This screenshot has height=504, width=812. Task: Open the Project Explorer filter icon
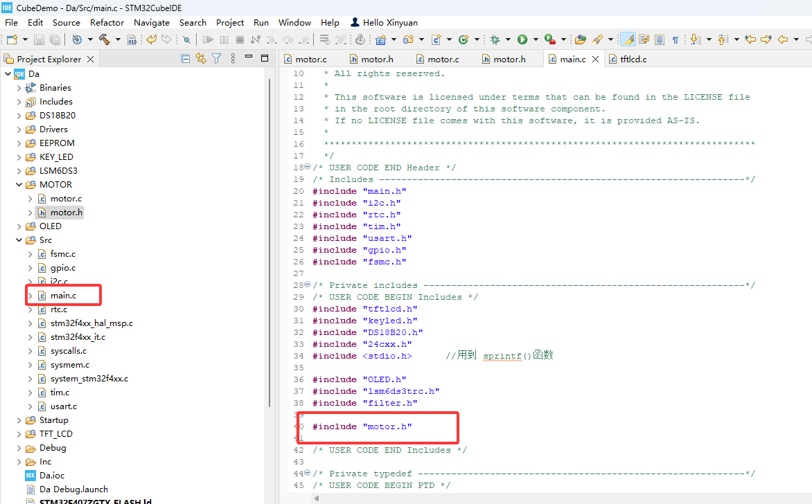(x=216, y=58)
